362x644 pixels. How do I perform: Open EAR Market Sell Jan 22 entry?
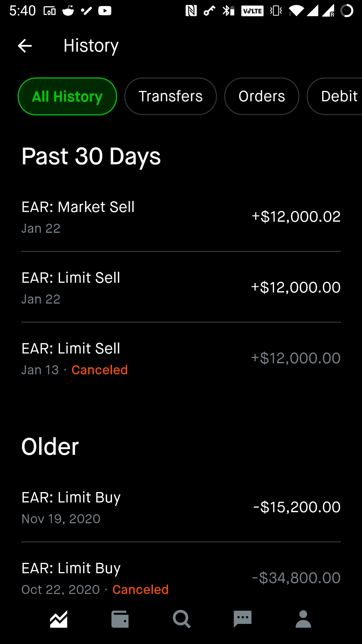(181, 217)
